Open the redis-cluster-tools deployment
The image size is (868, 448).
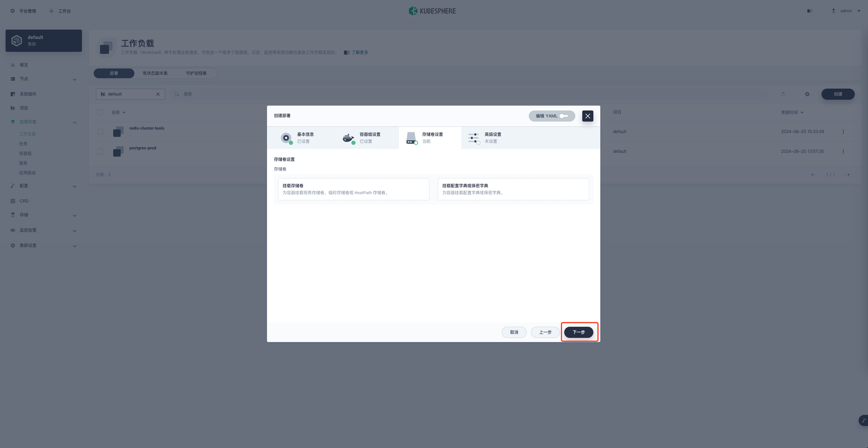pos(147,129)
